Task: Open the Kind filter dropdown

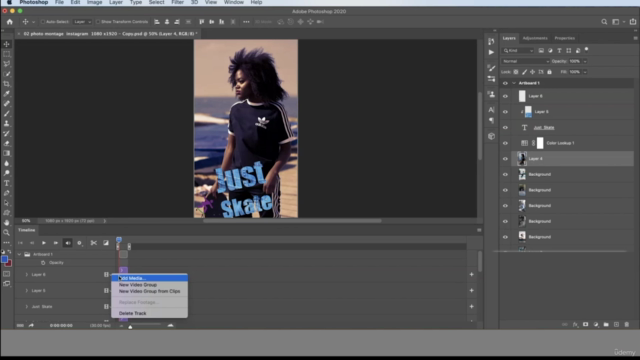Action: tap(518, 51)
